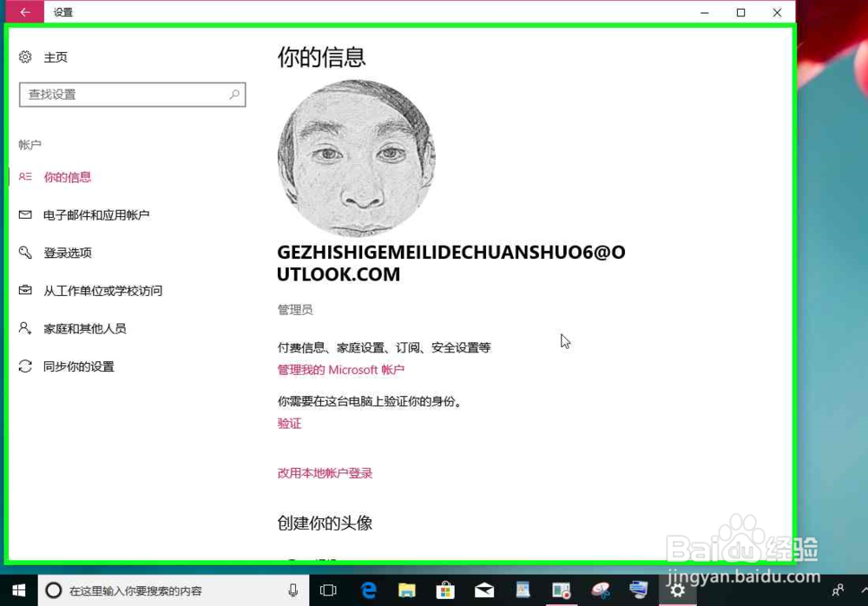
Task: Open 家庭和其他人员 section
Action: [85, 328]
